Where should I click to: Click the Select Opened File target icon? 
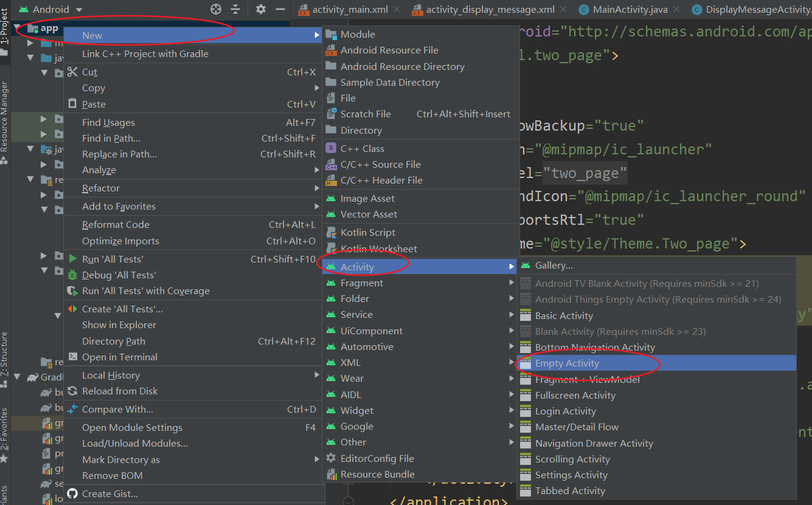point(215,9)
